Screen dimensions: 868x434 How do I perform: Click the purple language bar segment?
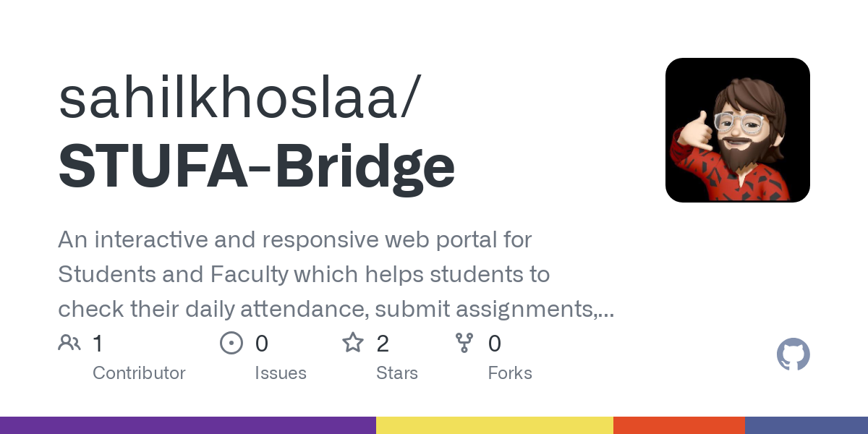(188, 425)
